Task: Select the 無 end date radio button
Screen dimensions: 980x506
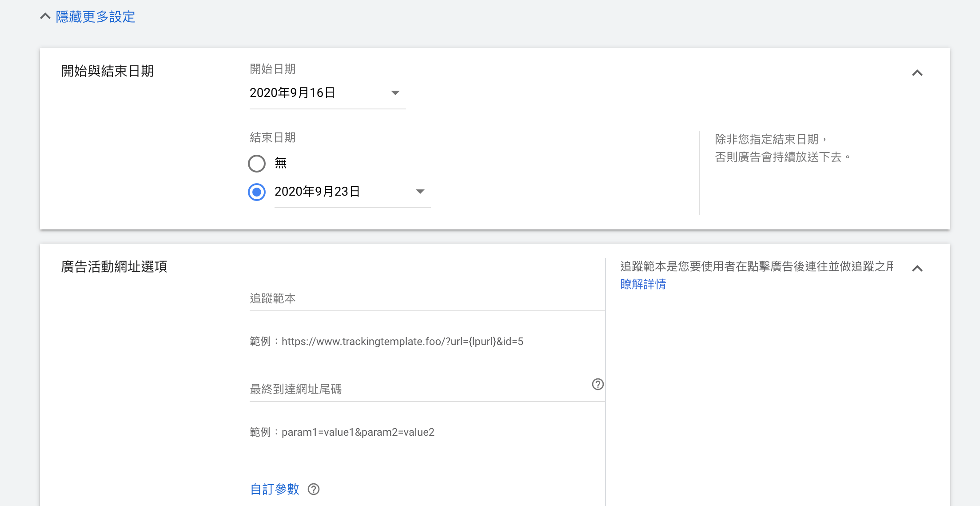Action: (257, 164)
